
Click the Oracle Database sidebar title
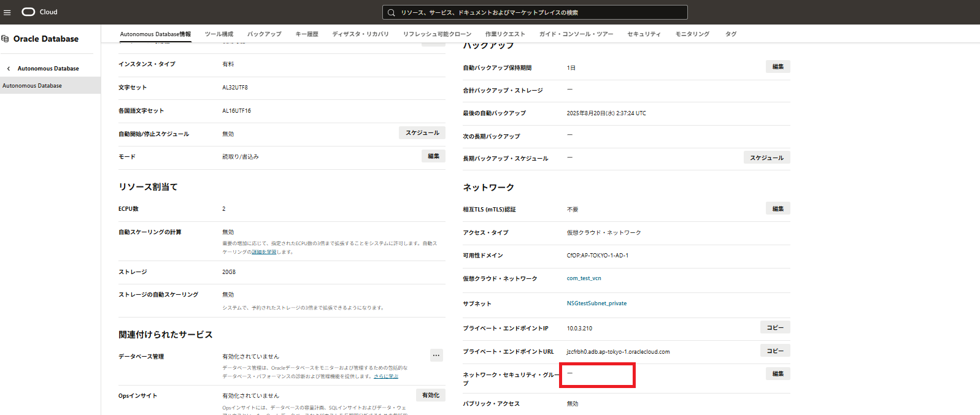point(46,39)
